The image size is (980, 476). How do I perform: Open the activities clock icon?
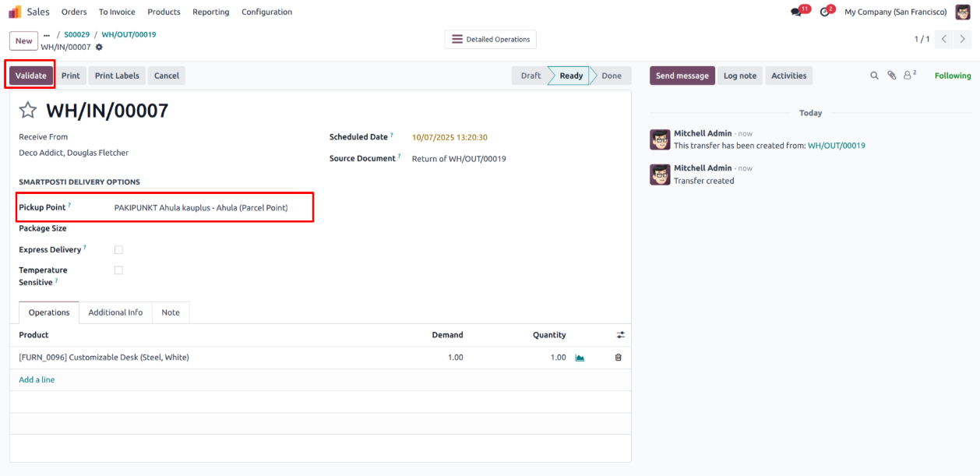(825, 12)
